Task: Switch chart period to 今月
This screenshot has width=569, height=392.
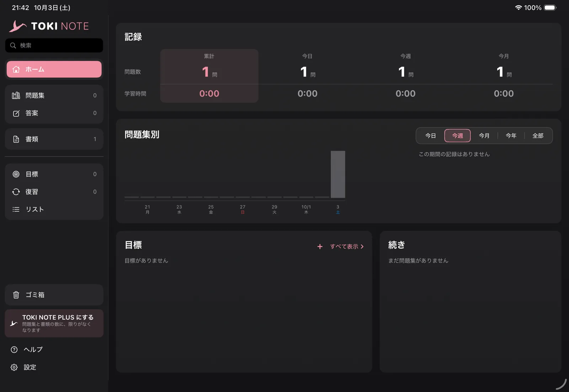Action: (x=484, y=135)
